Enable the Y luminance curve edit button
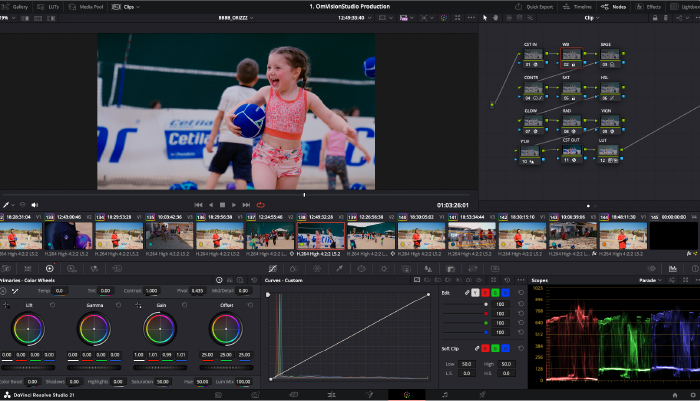The height and width of the screenshot is (401, 700). tap(475, 293)
